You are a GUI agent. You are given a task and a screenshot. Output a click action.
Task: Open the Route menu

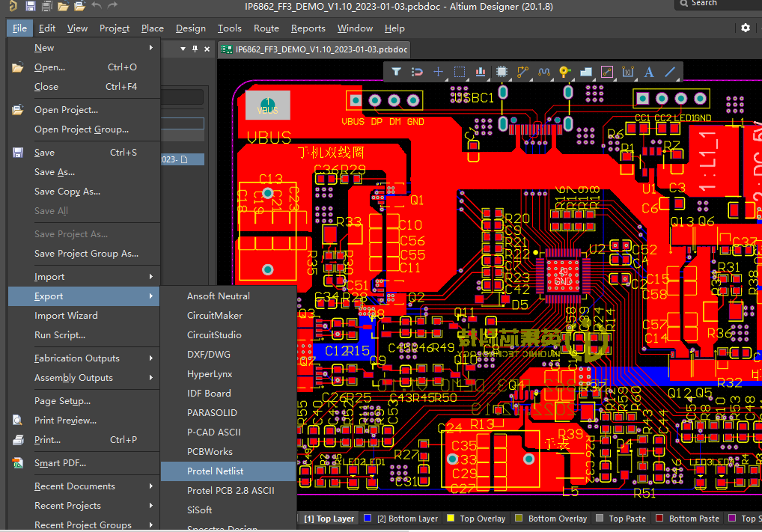pyautogui.click(x=266, y=28)
